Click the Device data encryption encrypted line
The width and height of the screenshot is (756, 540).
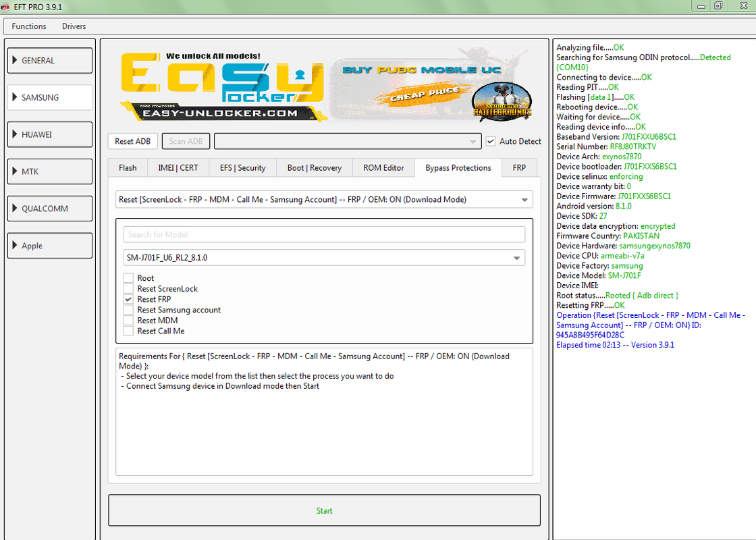point(616,226)
